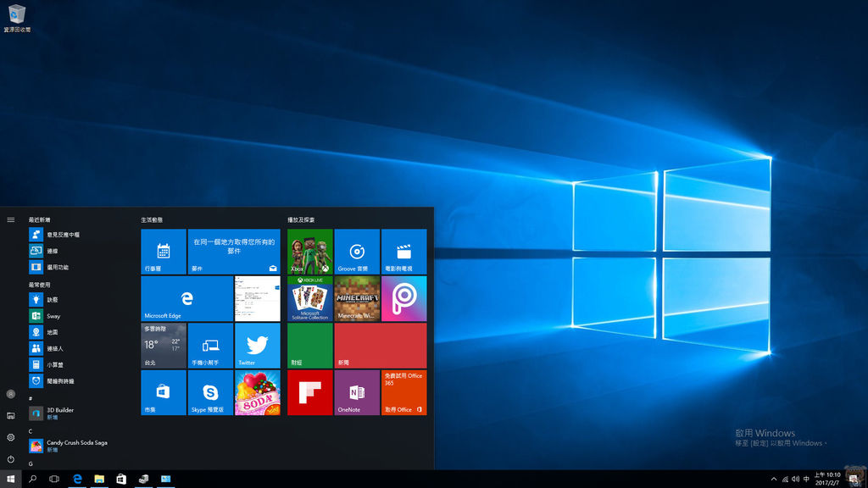Launch the OneNote tile
This screenshot has width=868, height=488.
coord(357,392)
